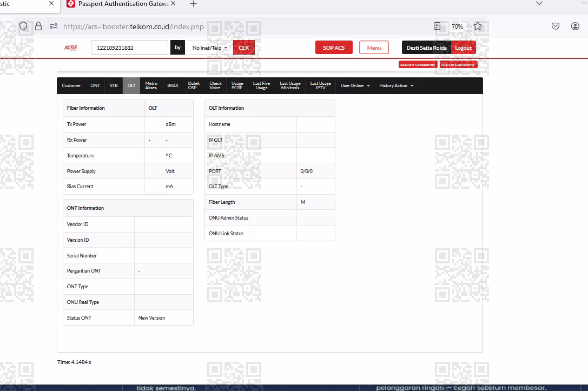Screen dimensions: 588x391
Task: Open the Customer tab
Action: pyautogui.click(x=71, y=85)
